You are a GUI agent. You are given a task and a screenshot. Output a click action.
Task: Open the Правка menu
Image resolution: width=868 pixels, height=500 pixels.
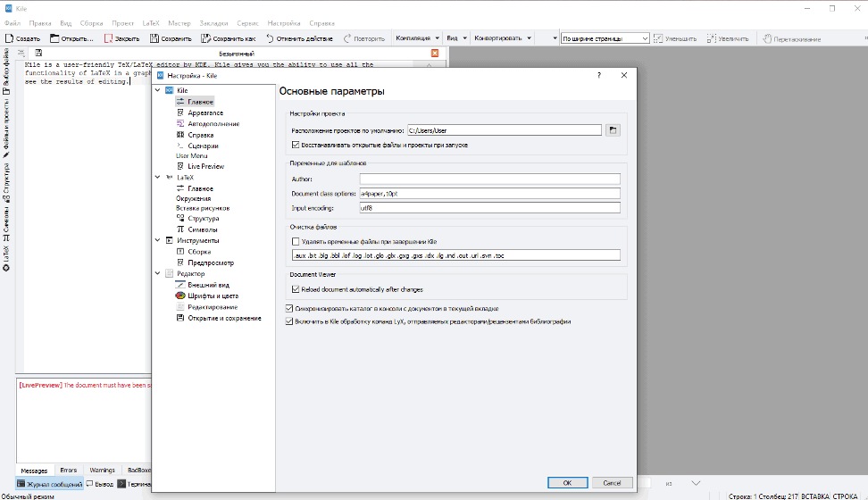point(40,23)
